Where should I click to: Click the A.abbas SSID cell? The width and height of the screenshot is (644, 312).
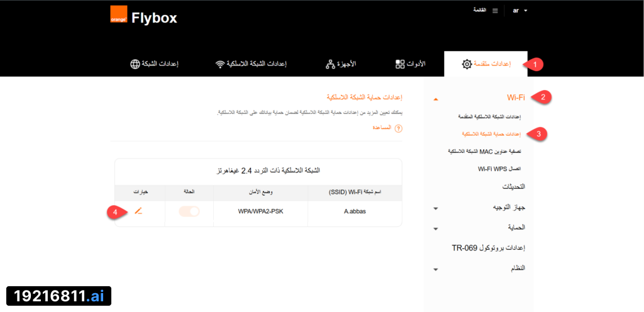(x=355, y=212)
